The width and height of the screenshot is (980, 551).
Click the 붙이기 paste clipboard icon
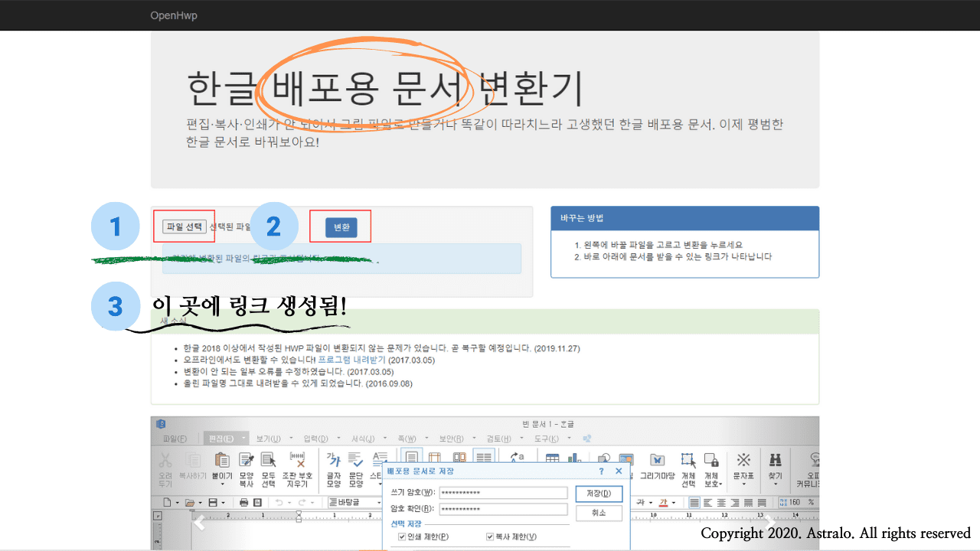(222, 460)
